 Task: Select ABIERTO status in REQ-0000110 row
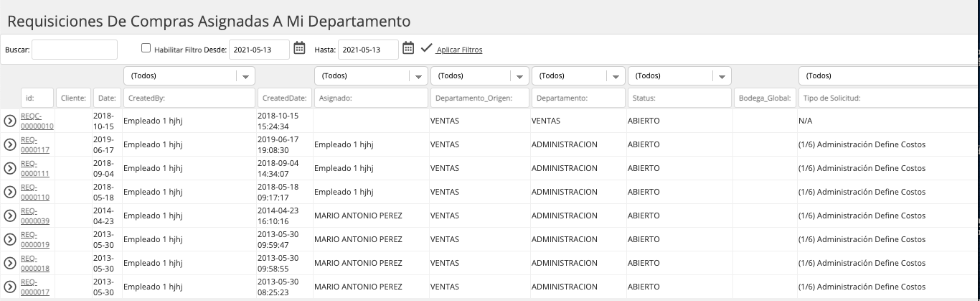point(644,192)
